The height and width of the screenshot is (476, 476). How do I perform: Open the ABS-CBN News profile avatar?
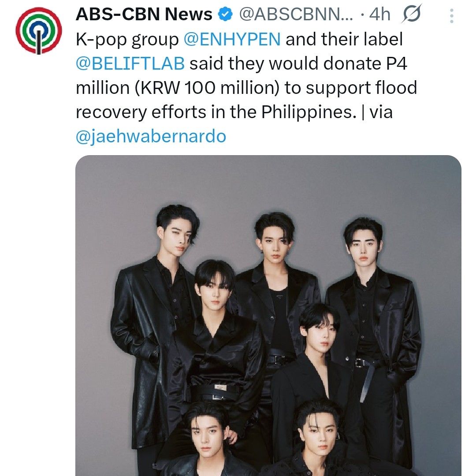click(x=38, y=31)
